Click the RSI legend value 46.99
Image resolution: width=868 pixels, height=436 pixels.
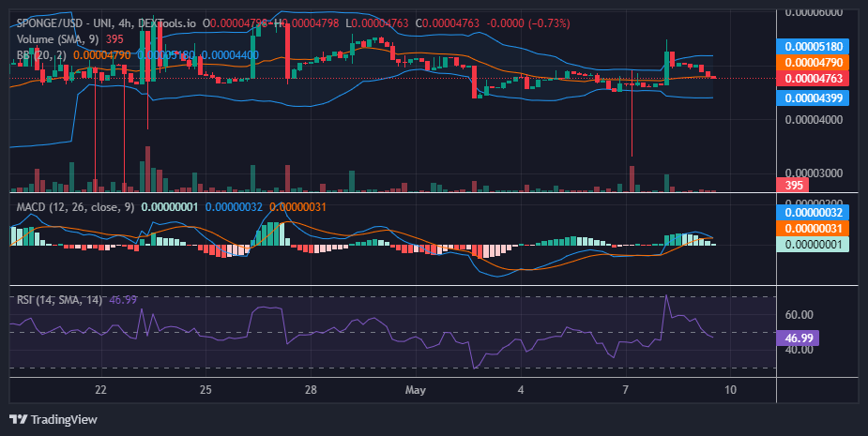(123, 300)
